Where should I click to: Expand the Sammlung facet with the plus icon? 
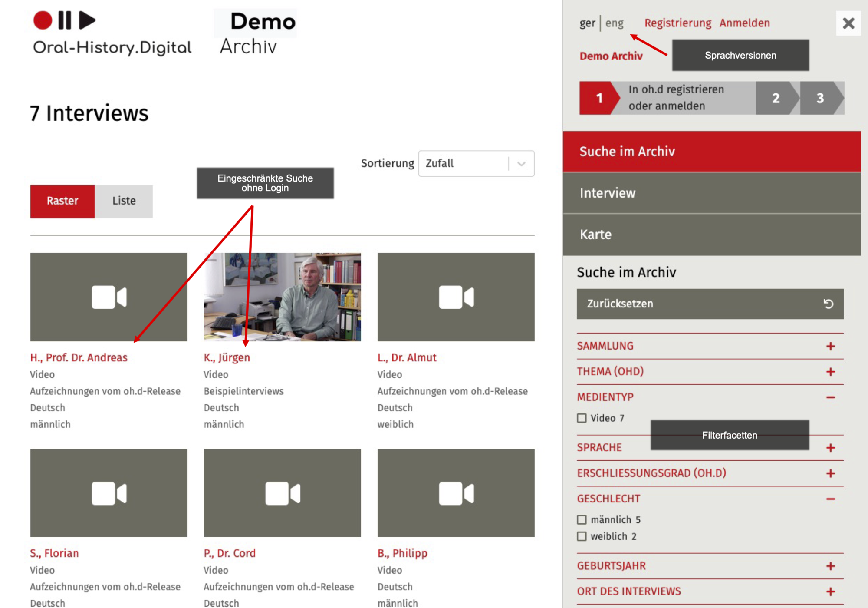click(830, 346)
